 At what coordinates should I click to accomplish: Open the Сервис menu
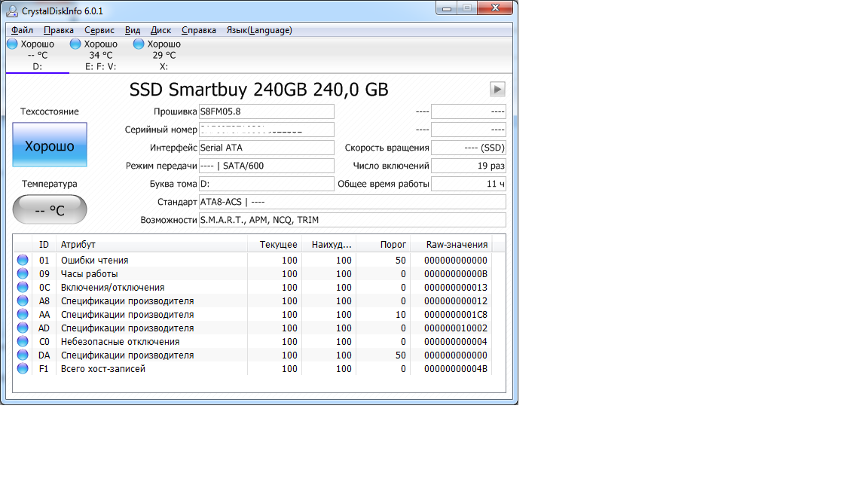point(99,30)
